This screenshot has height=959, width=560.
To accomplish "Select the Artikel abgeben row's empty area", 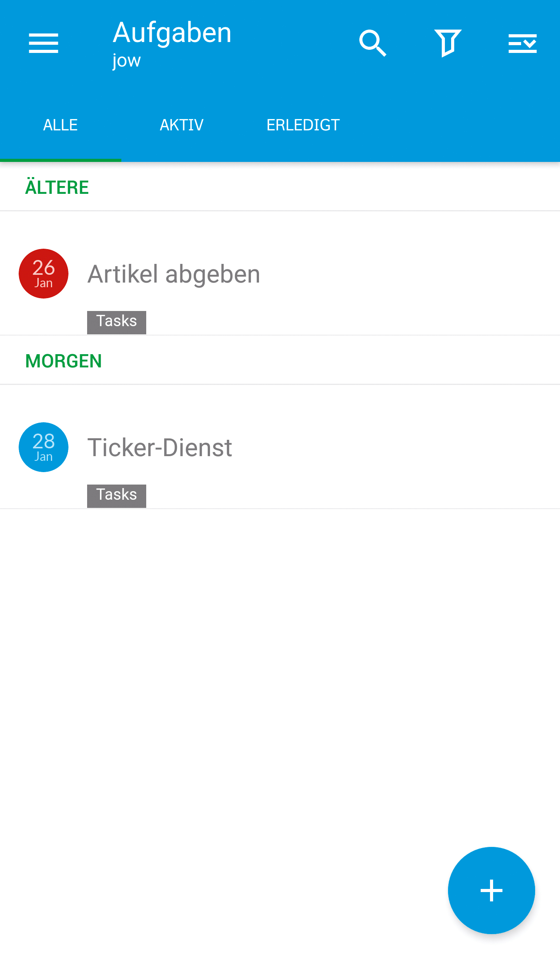I will (x=408, y=280).
